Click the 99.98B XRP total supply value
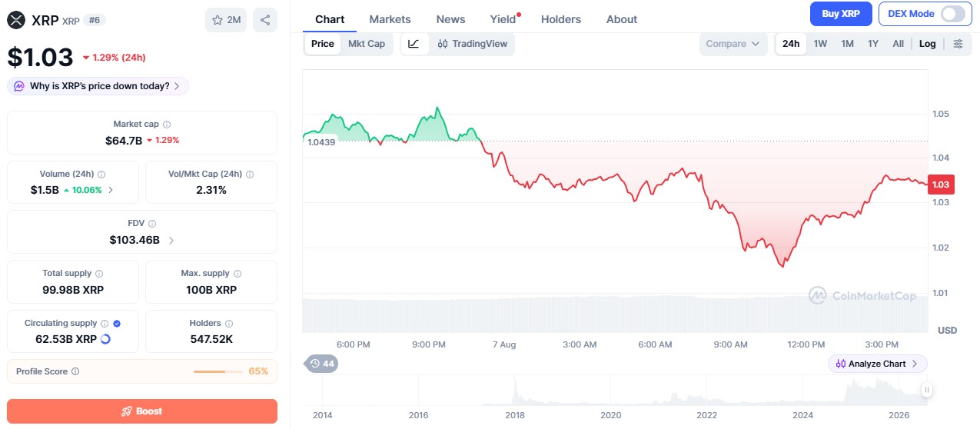 tap(73, 290)
